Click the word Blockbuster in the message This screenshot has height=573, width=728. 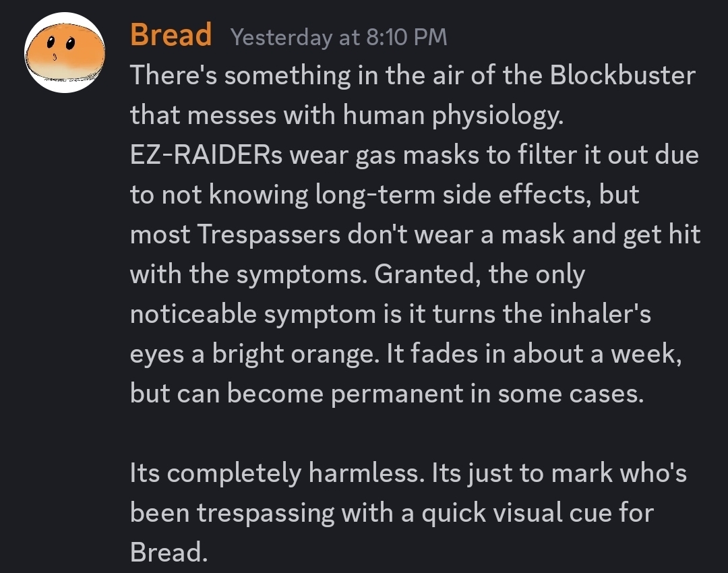[622, 75]
